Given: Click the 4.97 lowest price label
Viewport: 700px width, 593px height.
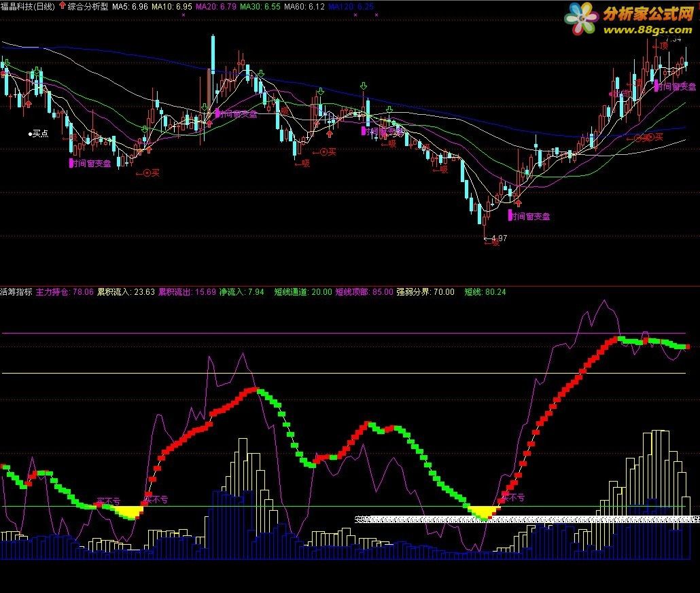Looking at the screenshot, I should coord(499,238).
